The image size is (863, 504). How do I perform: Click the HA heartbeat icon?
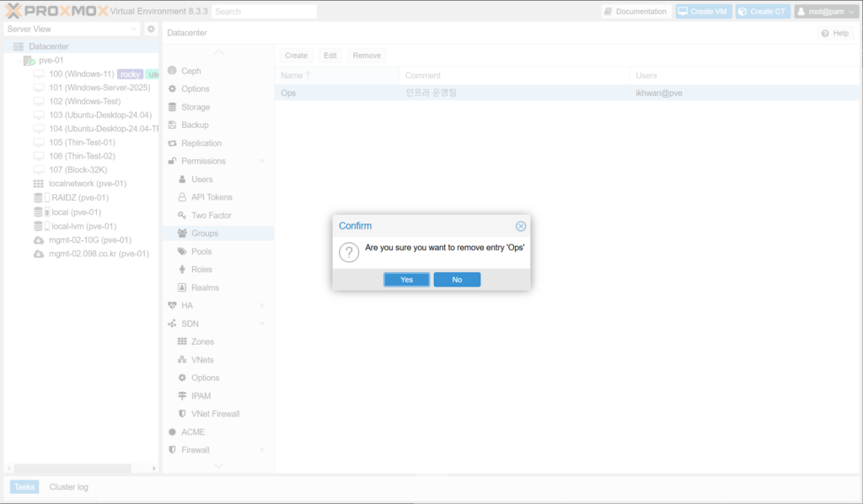tap(173, 305)
